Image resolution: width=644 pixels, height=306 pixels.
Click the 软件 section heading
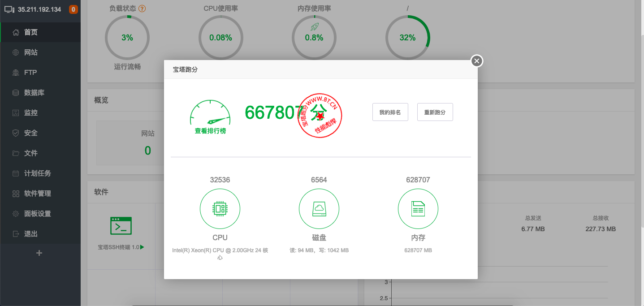tap(101, 192)
